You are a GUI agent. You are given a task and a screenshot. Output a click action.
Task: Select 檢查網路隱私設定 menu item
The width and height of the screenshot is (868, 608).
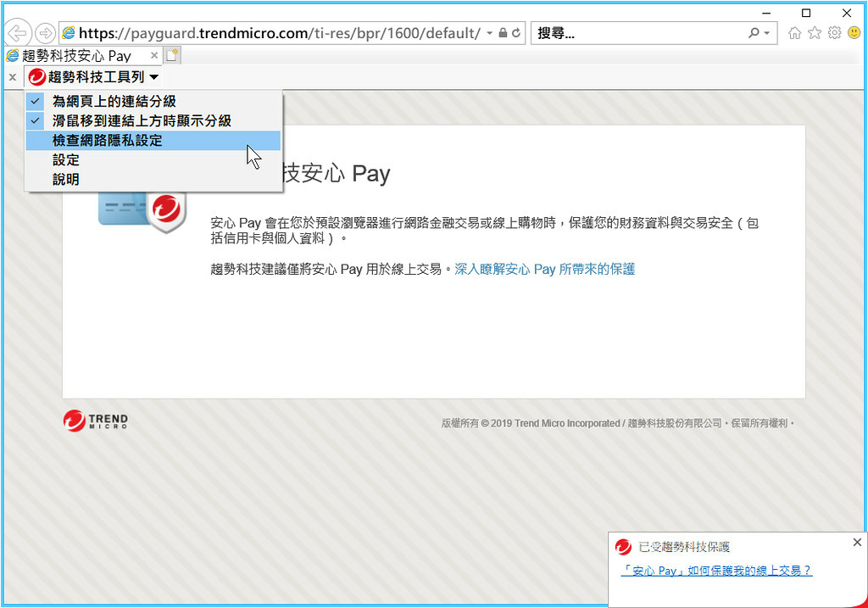click(x=153, y=141)
